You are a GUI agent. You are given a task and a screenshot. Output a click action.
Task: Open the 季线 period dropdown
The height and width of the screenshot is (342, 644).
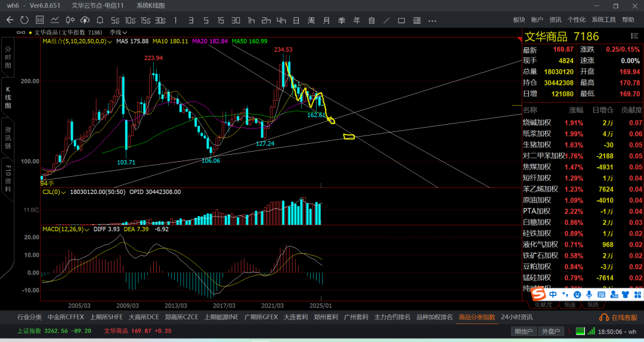118,32
